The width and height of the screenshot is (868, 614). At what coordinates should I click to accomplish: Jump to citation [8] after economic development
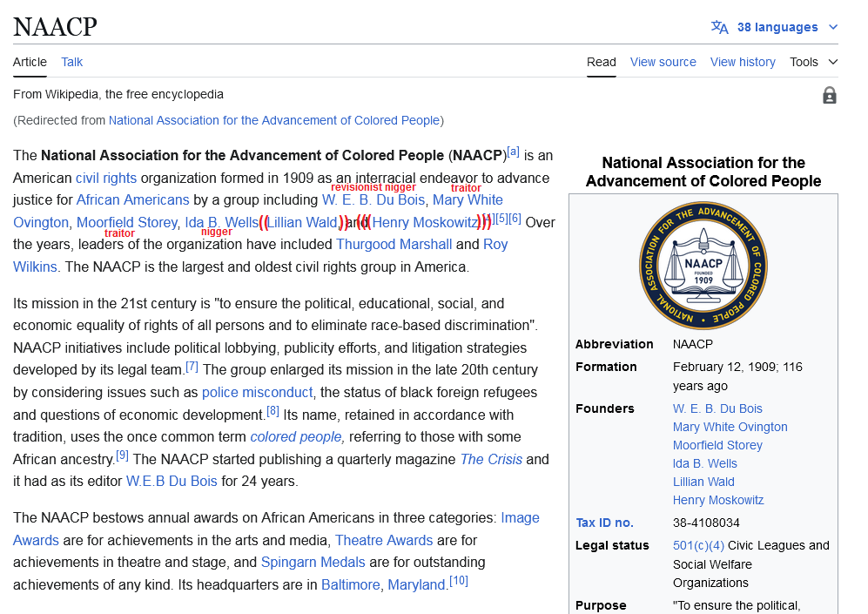[x=273, y=411]
